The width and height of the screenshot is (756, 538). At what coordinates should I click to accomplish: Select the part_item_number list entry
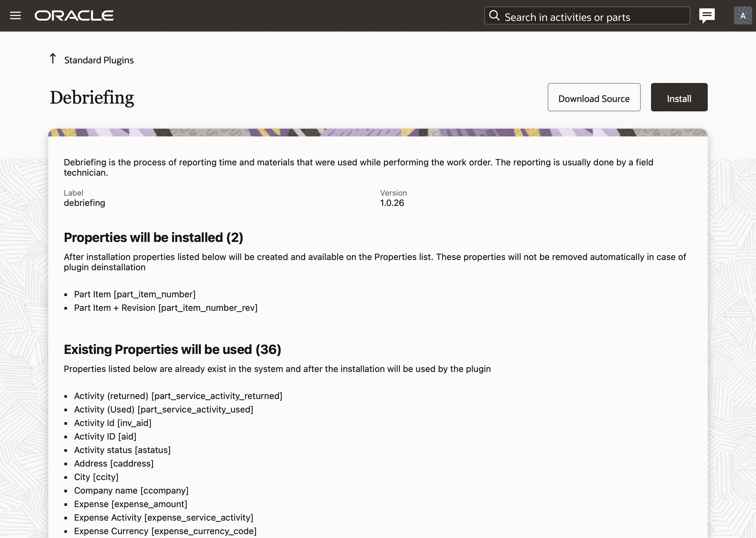pyautogui.click(x=135, y=294)
